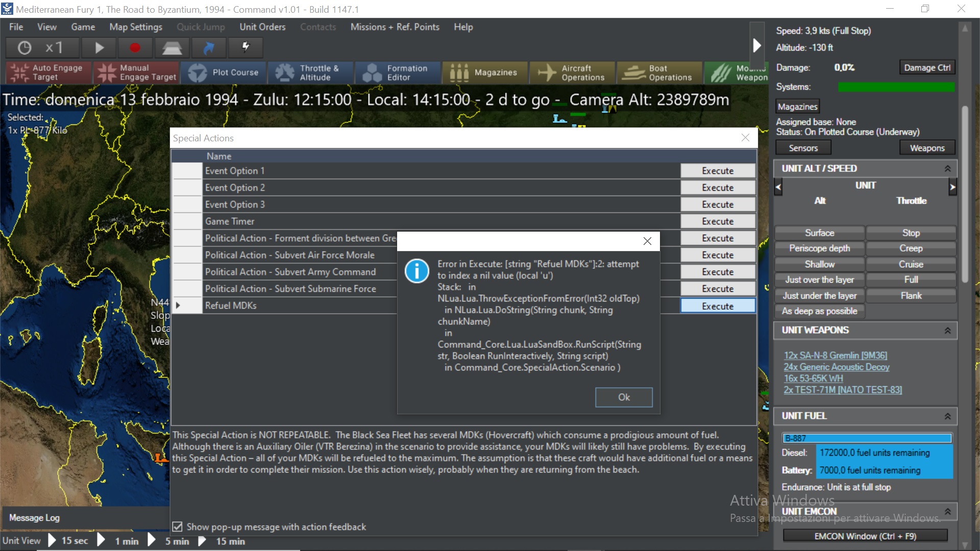This screenshot has width=980, height=551.
Task: Click the B-887 fuel bar
Action: (x=867, y=438)
